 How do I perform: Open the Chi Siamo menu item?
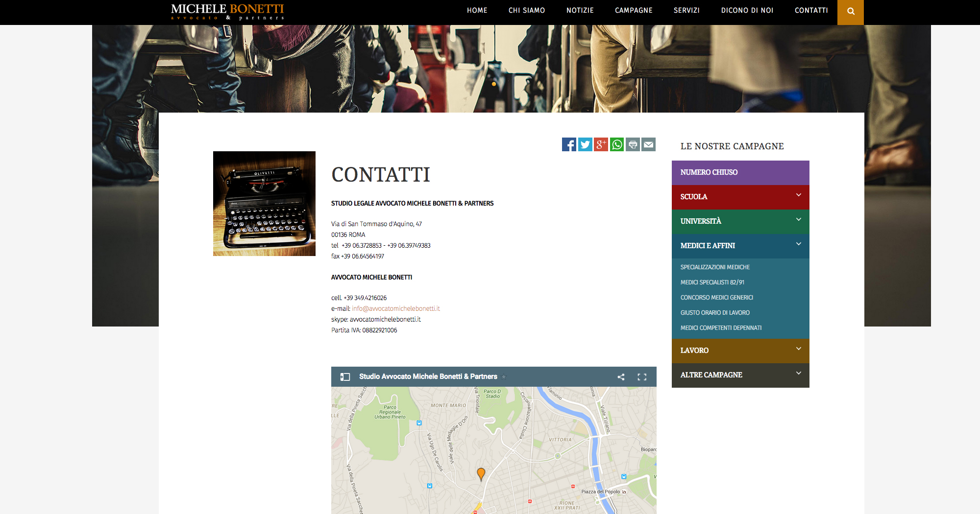click(x=526, y=10)
